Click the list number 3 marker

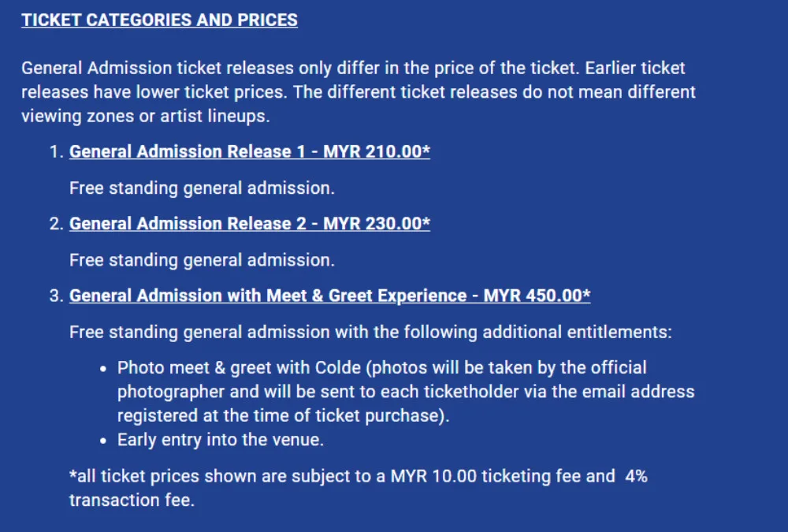pyautogui.click(x=55, y=297)
